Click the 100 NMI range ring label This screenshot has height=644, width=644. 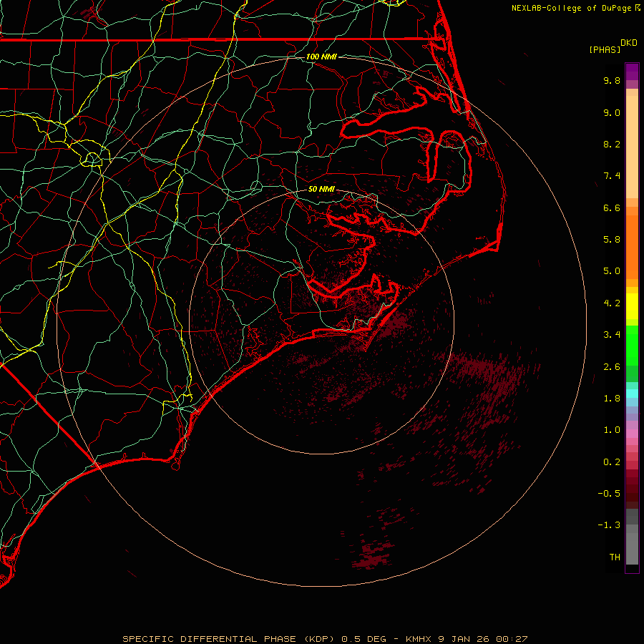(321, 57)
